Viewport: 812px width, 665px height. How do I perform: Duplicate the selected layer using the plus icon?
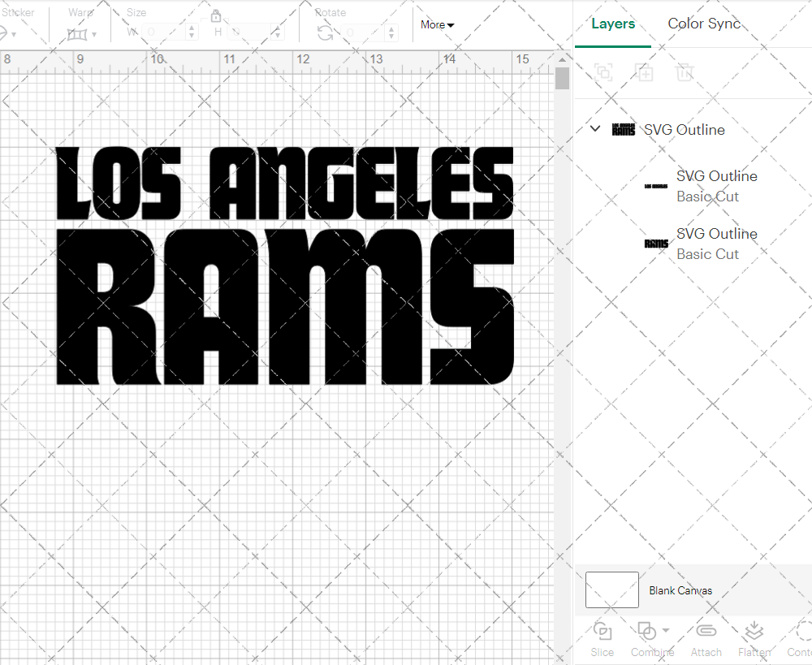pos(645,72)
